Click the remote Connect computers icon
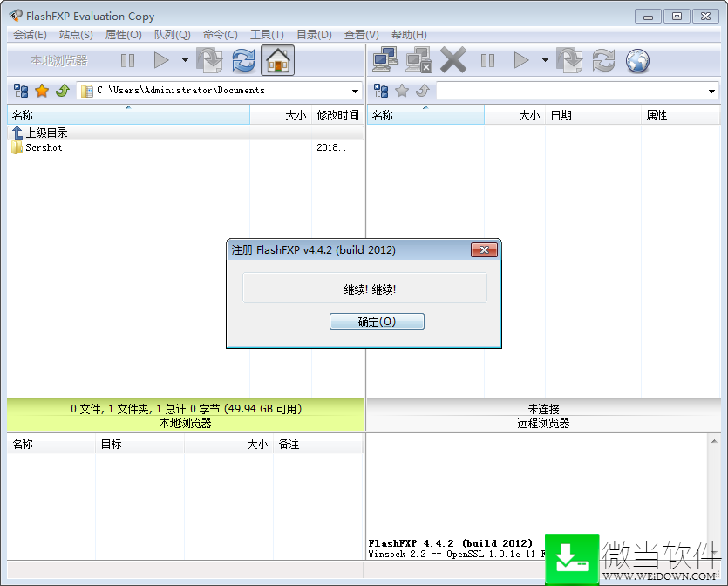 pyautogui.click(x=384, y=60)
